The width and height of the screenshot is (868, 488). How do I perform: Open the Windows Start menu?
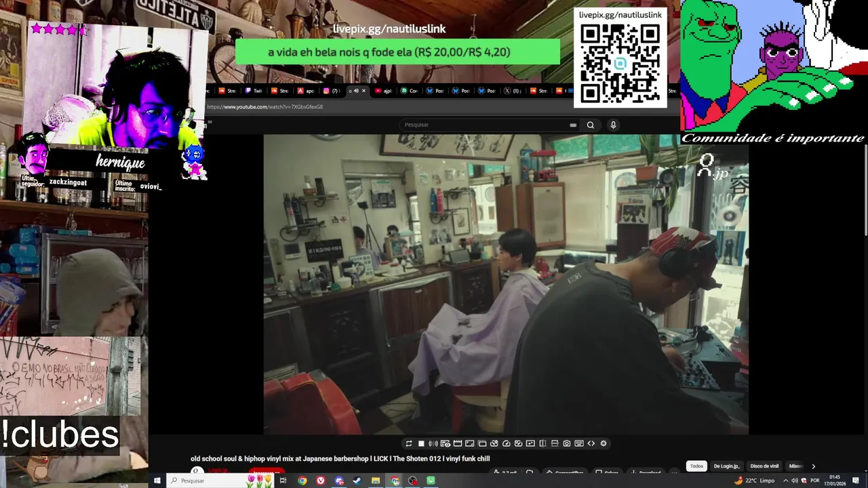pos(157,481)
